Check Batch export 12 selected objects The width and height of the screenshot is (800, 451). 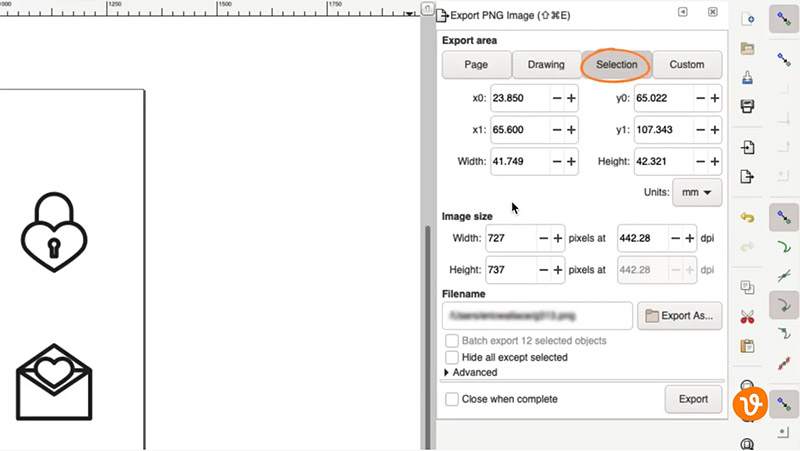[x=452, y=340]
